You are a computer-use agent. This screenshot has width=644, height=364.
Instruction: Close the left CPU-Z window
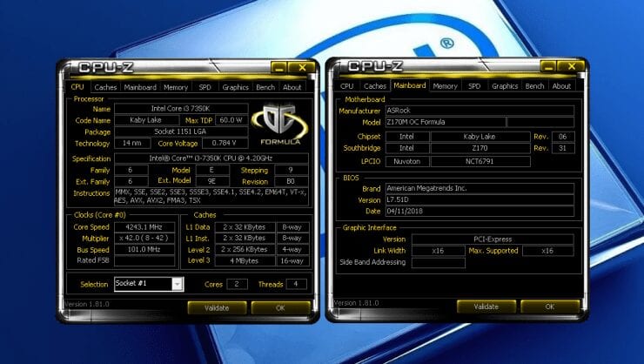point(302,68)
